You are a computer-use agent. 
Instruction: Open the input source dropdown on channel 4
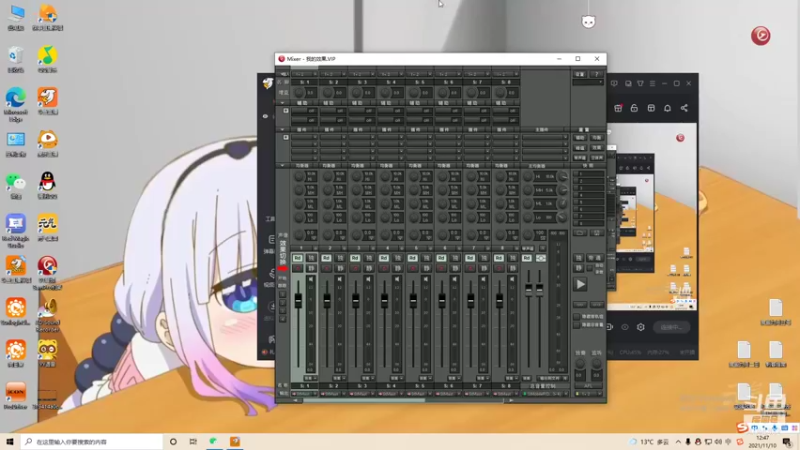point(390,74)
